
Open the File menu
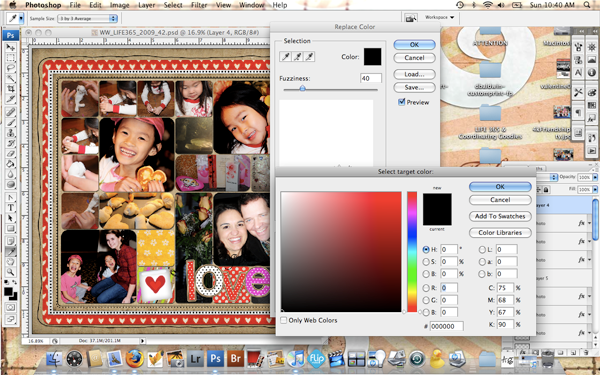[75, 5]
